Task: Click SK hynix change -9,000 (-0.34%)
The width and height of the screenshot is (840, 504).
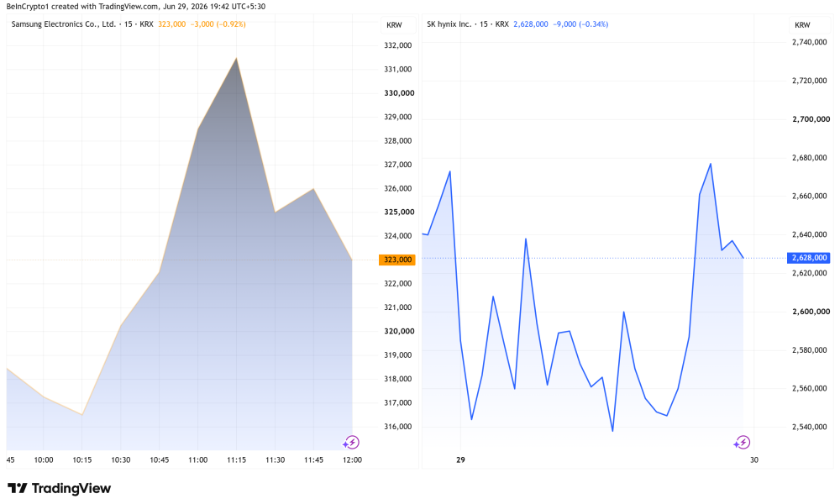Action: pyautogui.click(x=580, y=24)
